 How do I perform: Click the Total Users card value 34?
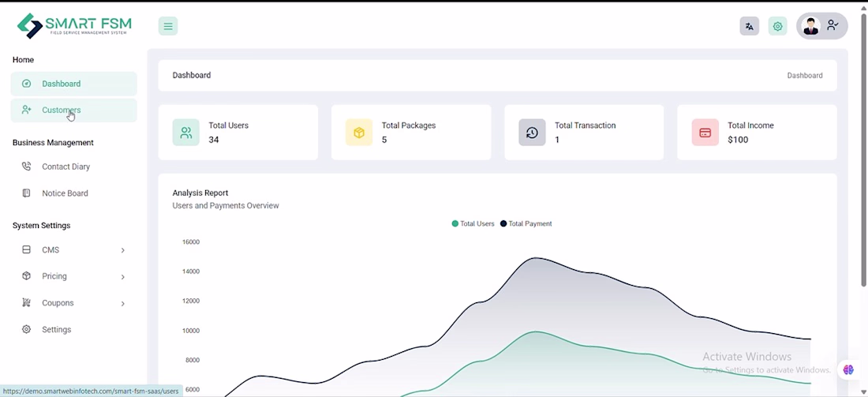(x=214, y=140)
